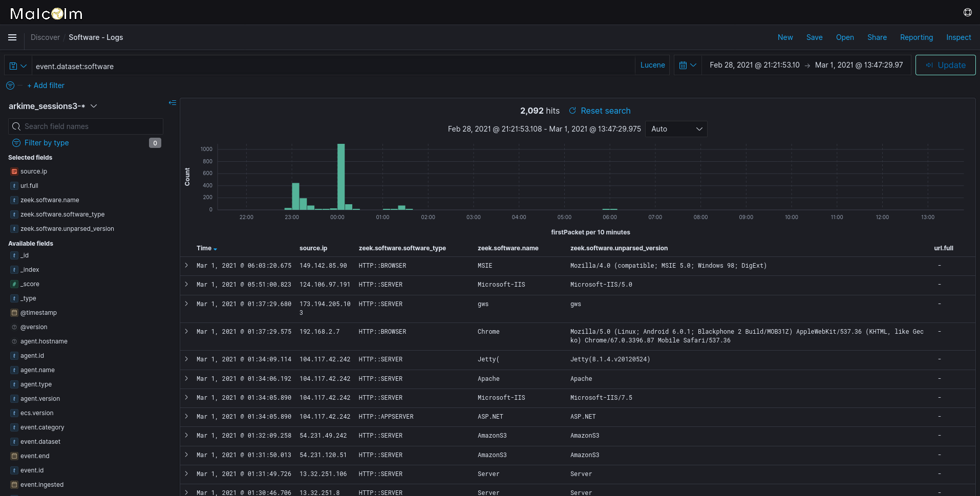Click the Add filter link
Viewport: 980px width, 496px height.
[x=46, y=85]
